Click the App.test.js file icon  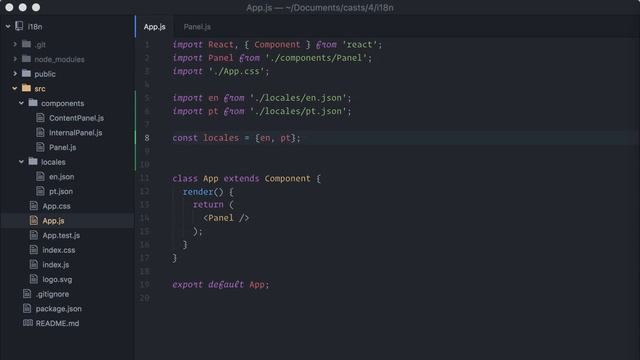34,235
